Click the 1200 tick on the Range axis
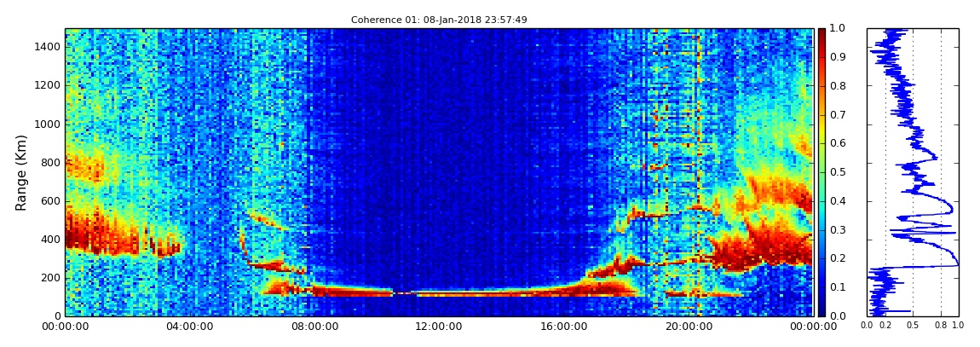Image resolution: width=980 pixels, height=347 pixels. [48, 85]
